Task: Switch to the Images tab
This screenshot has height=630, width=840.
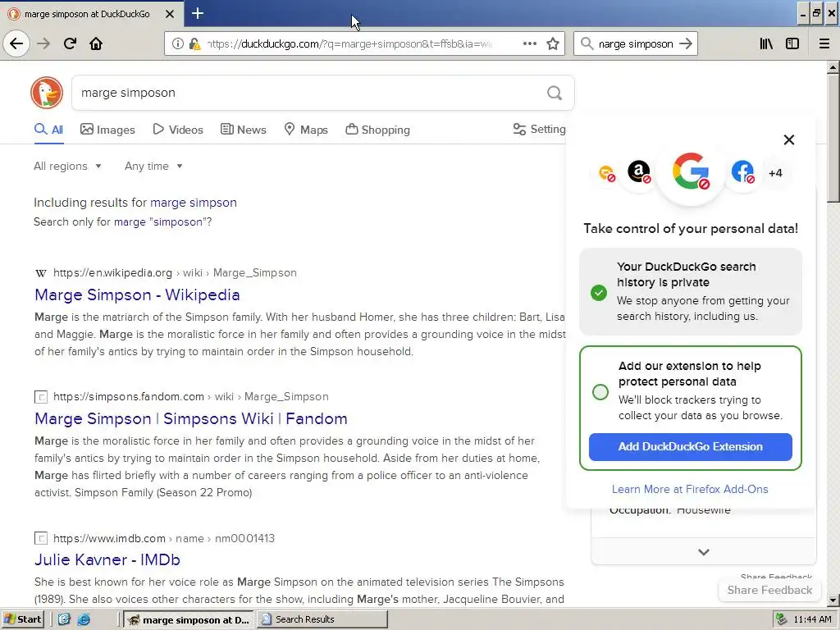Action: point(107,130)
